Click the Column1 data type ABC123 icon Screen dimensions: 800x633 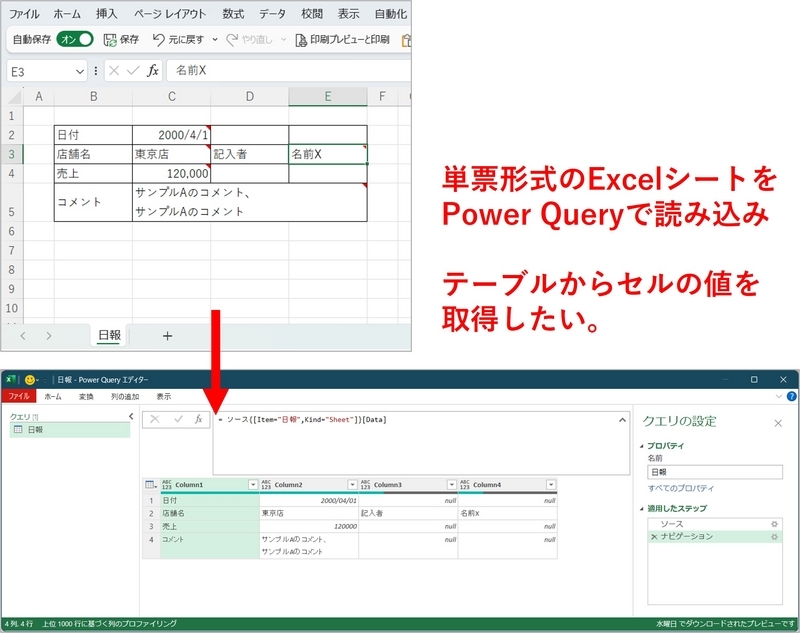coord(167,485)
